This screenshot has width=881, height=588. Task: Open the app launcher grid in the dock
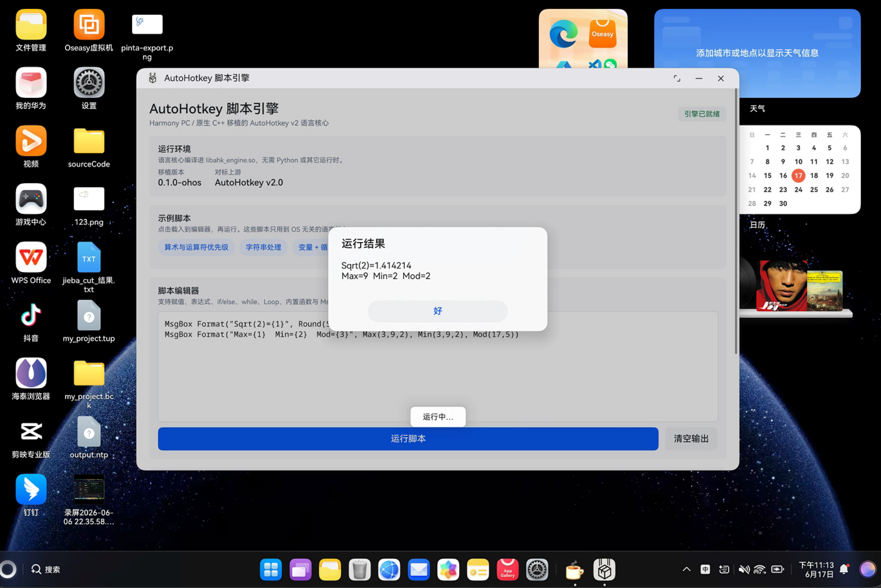point(271,569)
